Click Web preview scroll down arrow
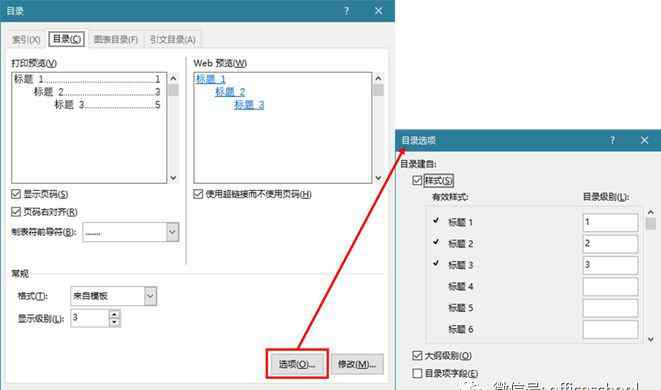The width and height of the screenshot is (661, 390). [378, 178]
